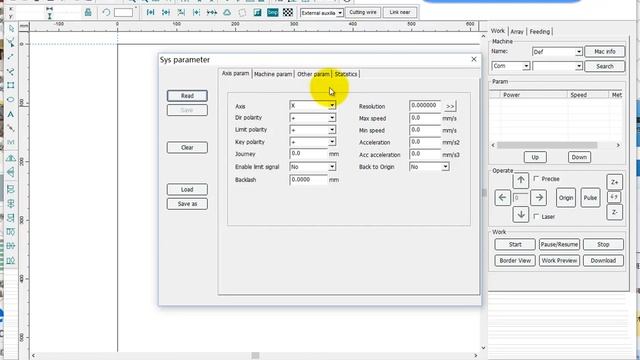Click the Cutting wire button

[363, 12]
